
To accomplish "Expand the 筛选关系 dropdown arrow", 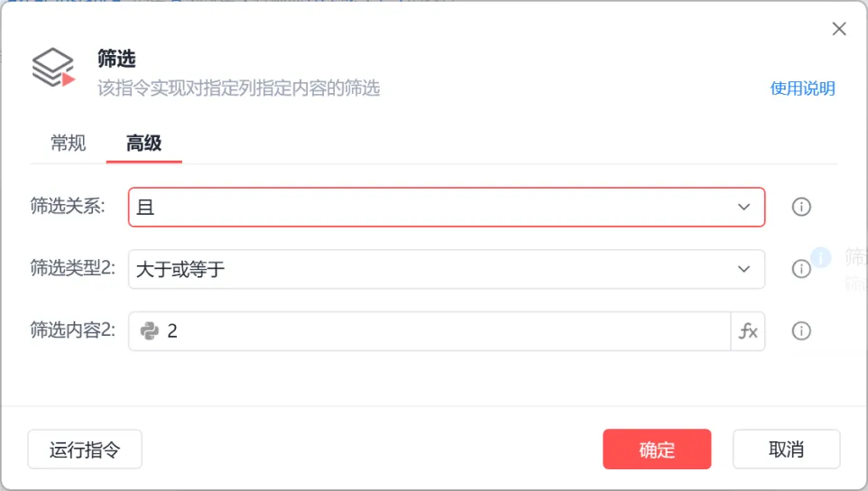I will [x=743, y=207].
